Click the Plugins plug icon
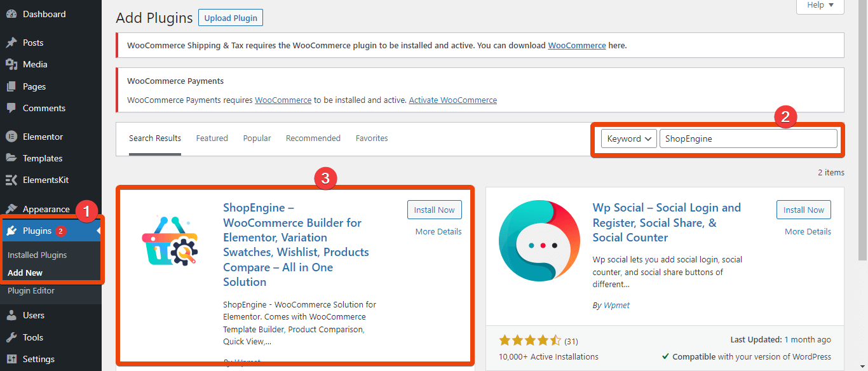868x371 pixels. 11,231
